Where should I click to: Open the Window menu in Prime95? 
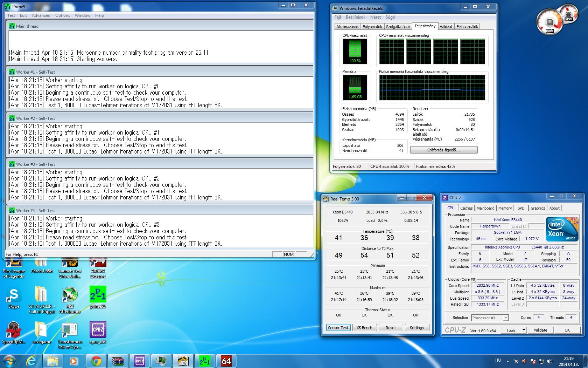(x=83, y=15)
